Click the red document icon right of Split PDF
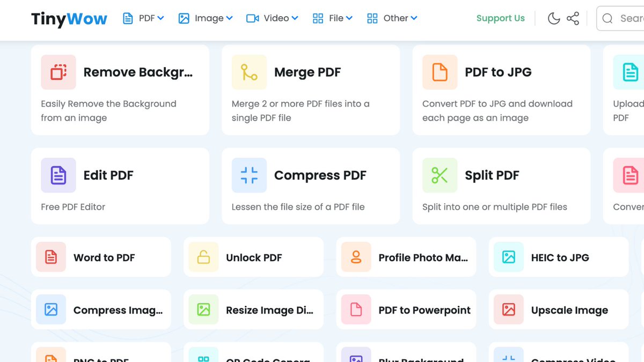Screen dimensions: 644x362 (x=629, y=175)
